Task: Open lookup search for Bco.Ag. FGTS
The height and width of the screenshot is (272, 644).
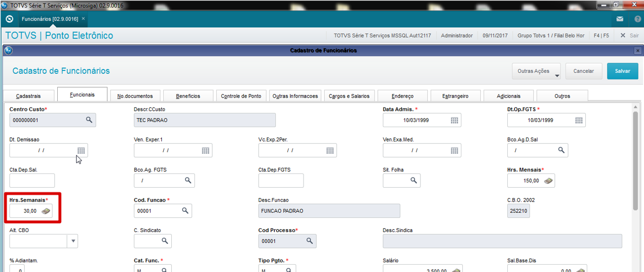Action: [x=188, y=180]
